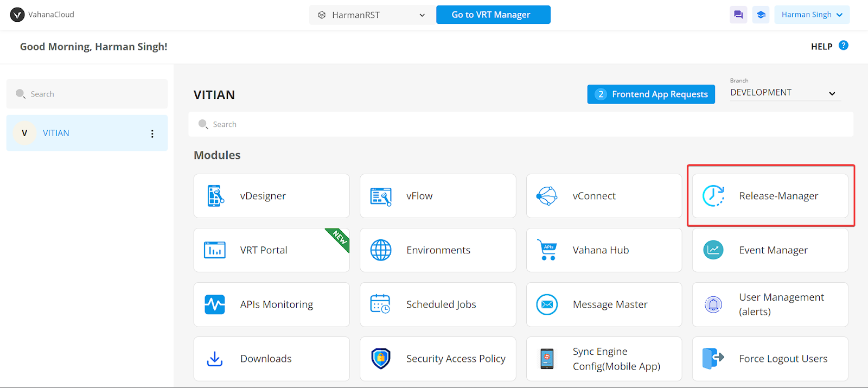Click the HELP text link
This screenshot has width=868, height=388.
[821, 47]
